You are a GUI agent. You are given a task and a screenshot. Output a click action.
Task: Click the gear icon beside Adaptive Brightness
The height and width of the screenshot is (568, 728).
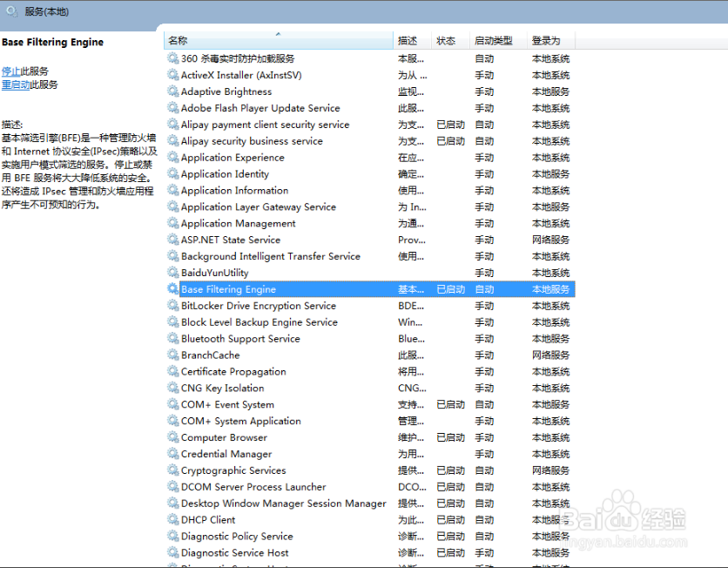(172, 91)
